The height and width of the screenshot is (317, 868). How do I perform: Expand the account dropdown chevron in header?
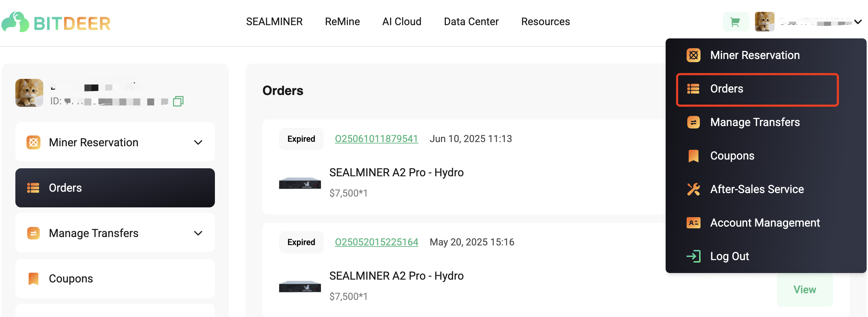[858, 22]
